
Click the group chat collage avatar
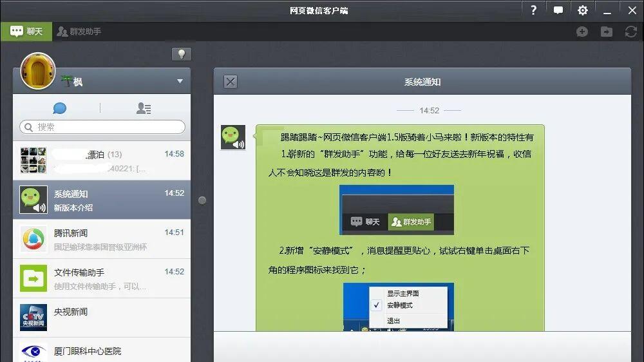click(x=33, y=160)
